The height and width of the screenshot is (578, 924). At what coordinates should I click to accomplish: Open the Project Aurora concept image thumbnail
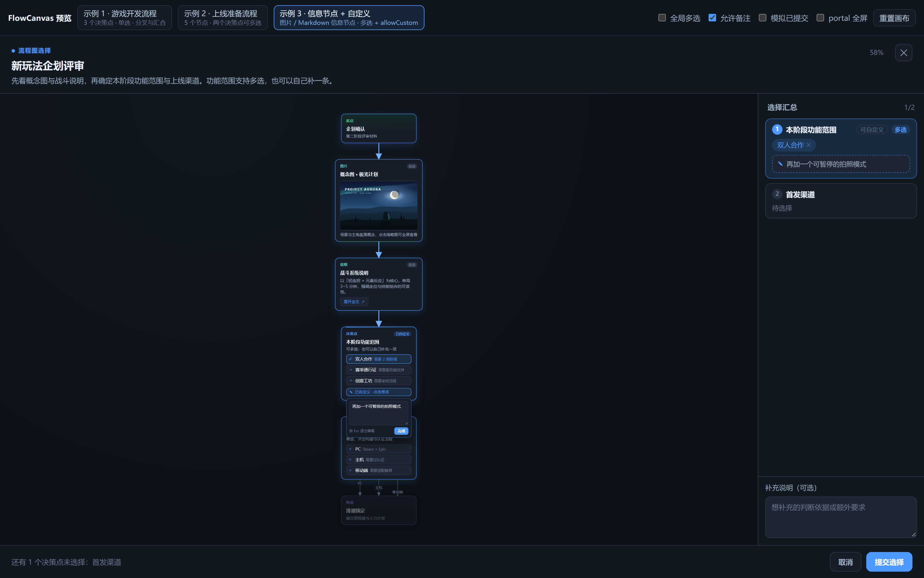[378, 205]
